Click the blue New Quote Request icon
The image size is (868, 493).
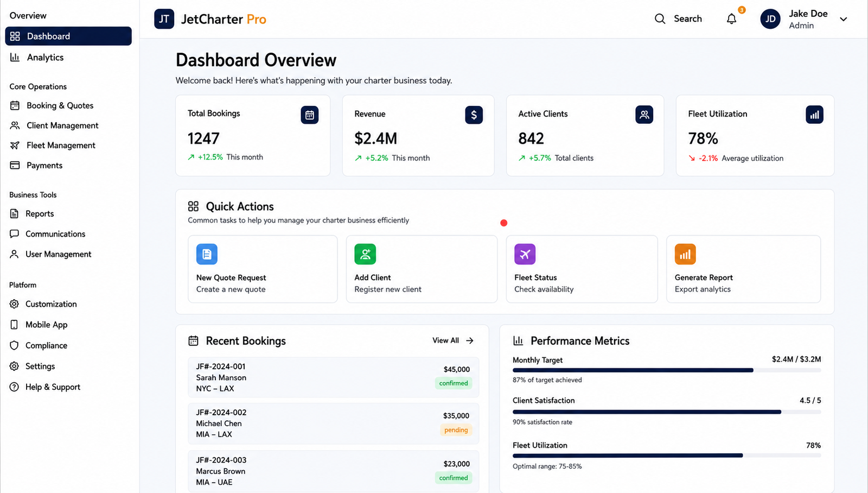click(x=207, y=254)
